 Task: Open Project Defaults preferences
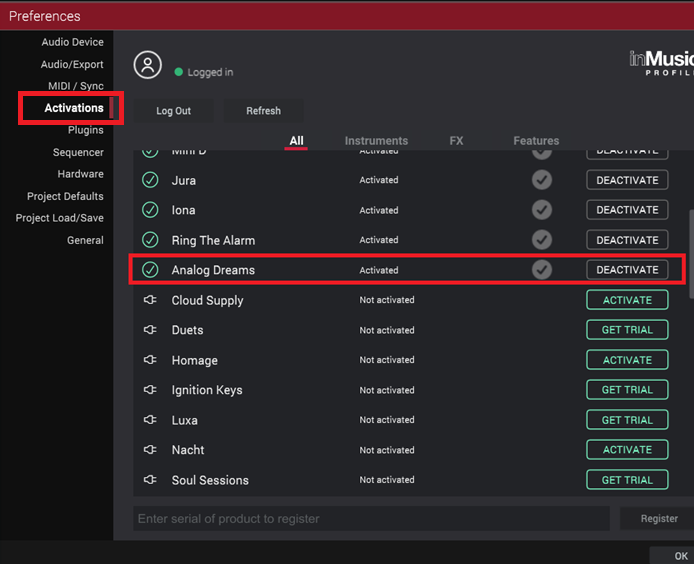(65, 196)
